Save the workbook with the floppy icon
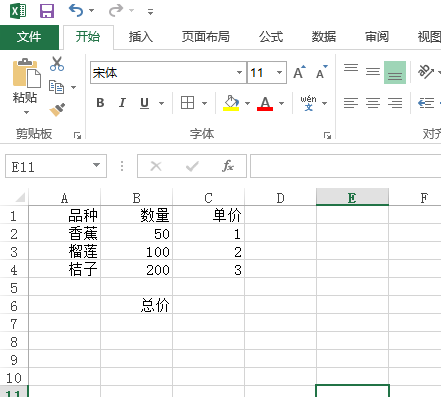 click(x=47, y=11)
